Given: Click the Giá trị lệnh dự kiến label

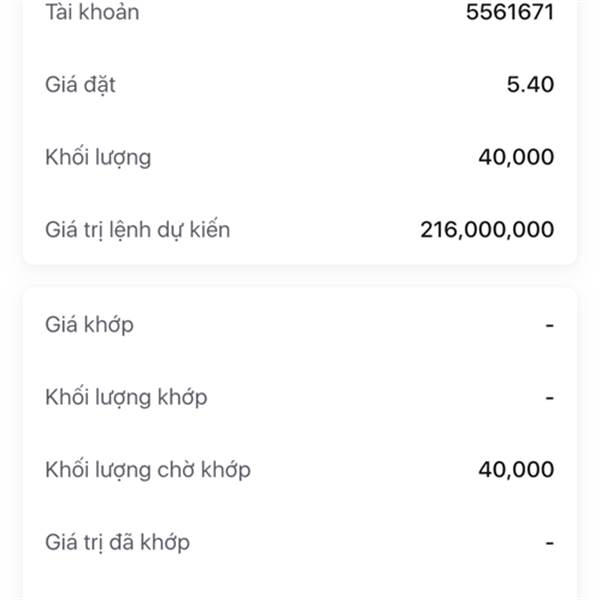Looking at the screenshot, I should 138,230.
